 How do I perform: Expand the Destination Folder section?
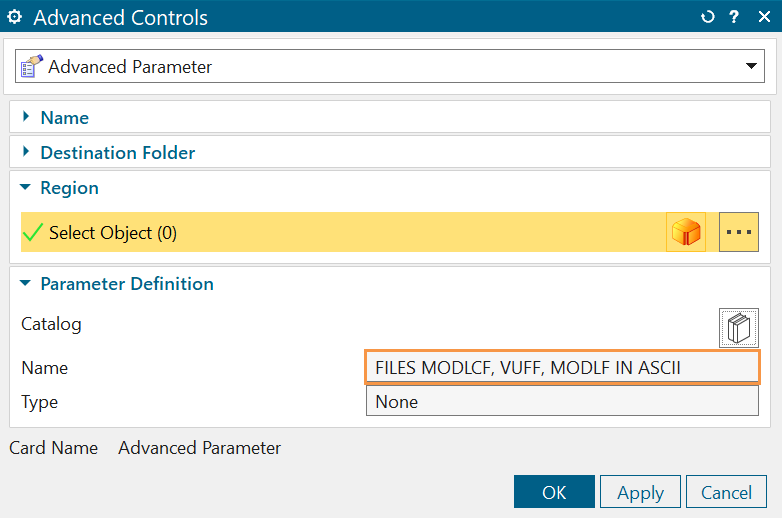pos(117,153)
